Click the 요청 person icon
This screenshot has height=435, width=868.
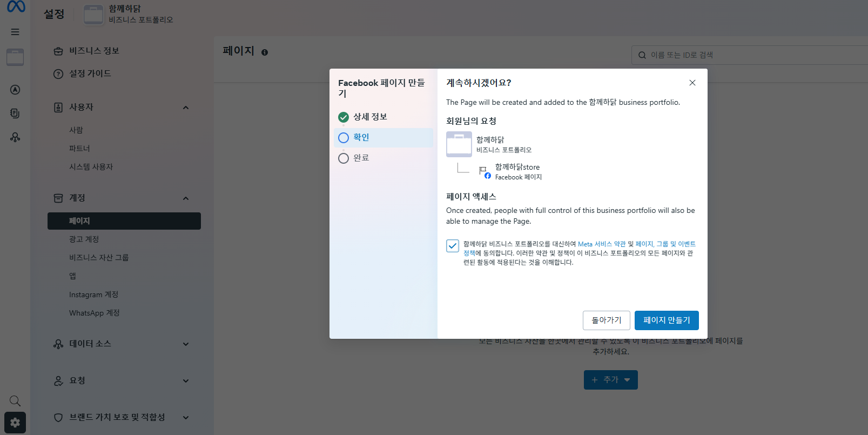tap(58, 381)
